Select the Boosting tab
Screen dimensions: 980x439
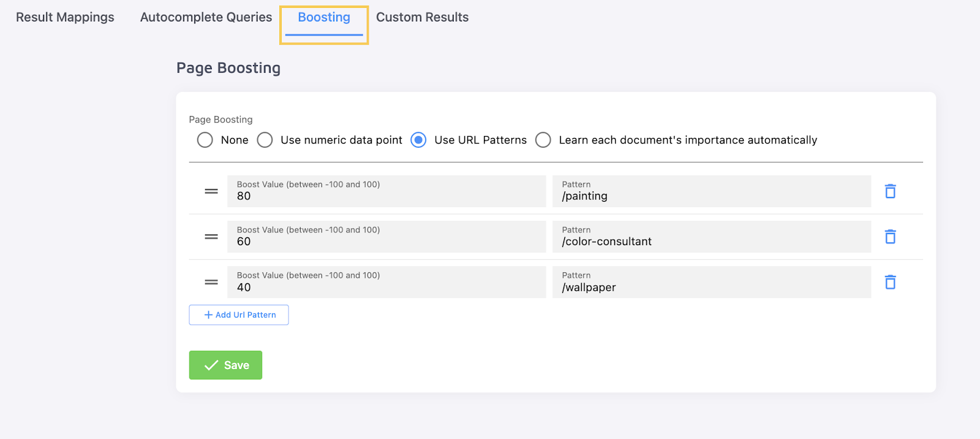(324, 18)
